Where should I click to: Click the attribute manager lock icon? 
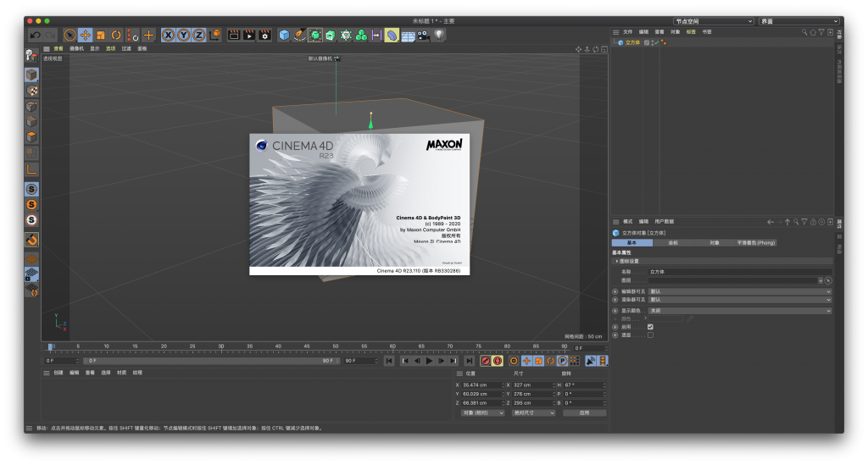[813, 222]
